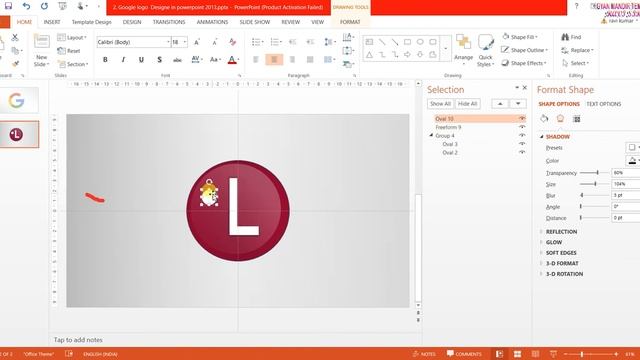Open the font size 18 dropdown
The image size is (640, 360).
(184, 42)
